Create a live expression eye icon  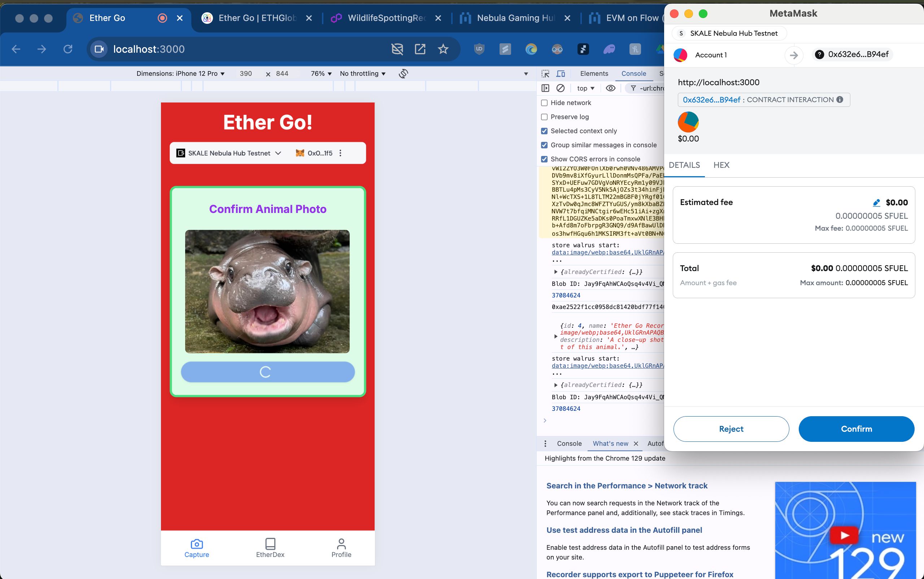[610, 88]
